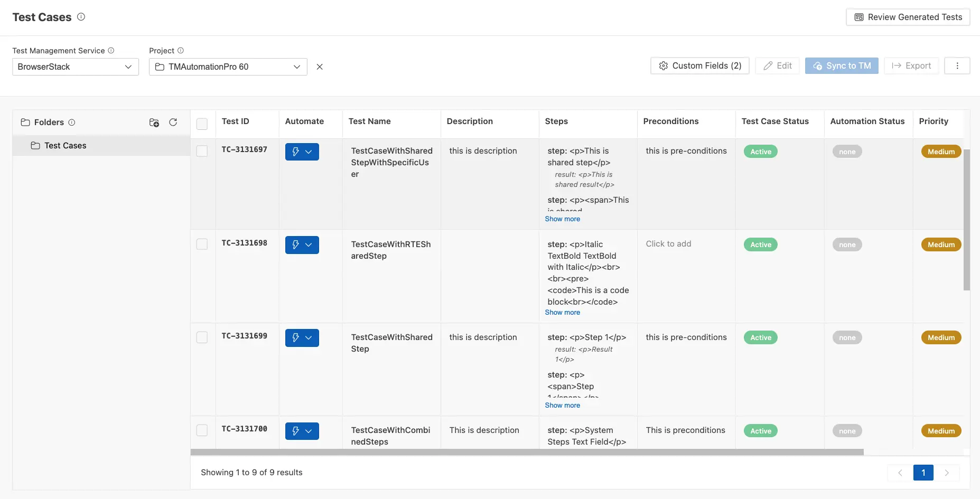Check the checkbox for TC-3131698
This screenshot has width=980, height=499.
coord(202,244)
